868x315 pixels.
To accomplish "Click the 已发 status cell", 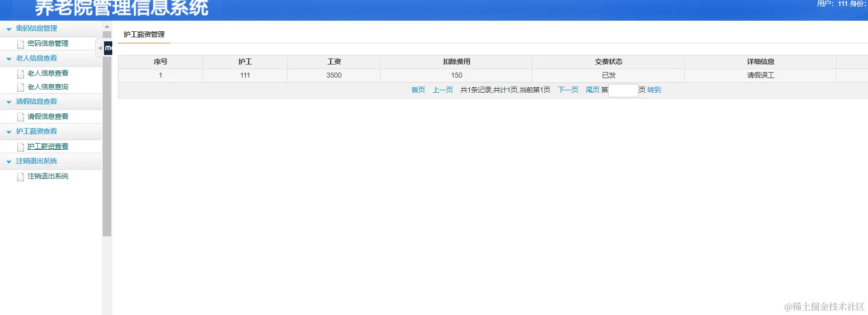I will click(609, 75).
